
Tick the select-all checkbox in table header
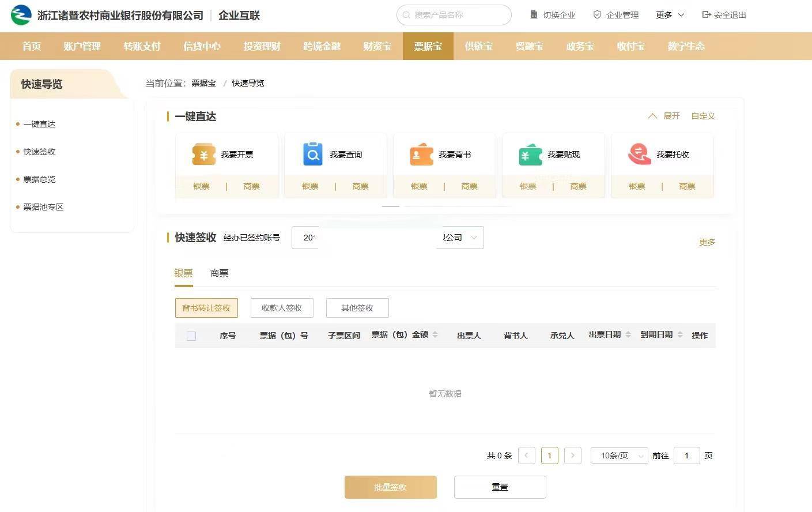tap(191, 336)
